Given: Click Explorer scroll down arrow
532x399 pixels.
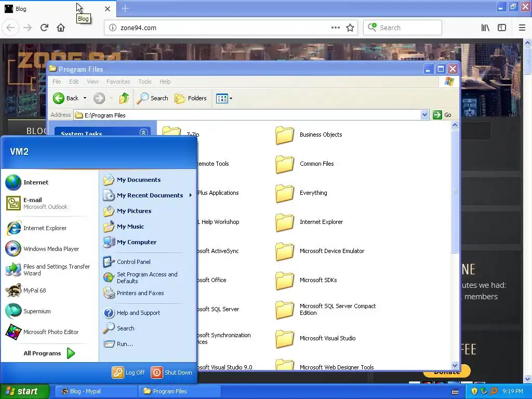Looking at the screenshot, I should pyautogui.click(x=455, y=365).
